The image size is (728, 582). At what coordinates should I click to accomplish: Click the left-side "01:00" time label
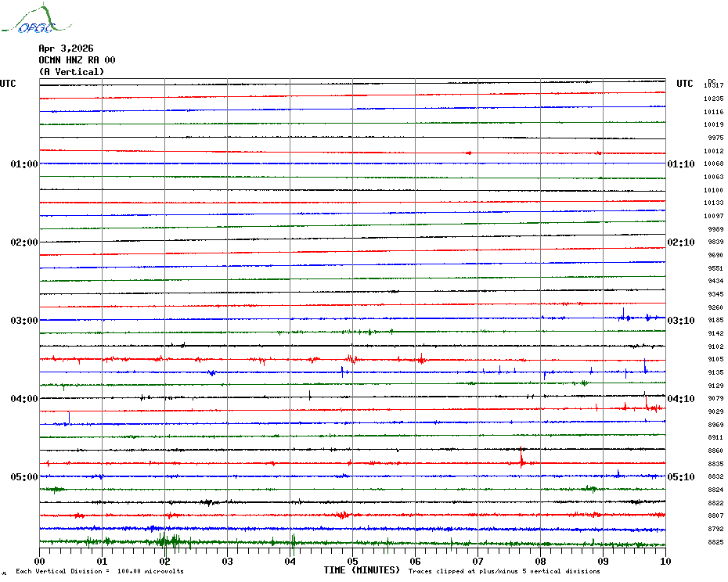pos(24,163)
